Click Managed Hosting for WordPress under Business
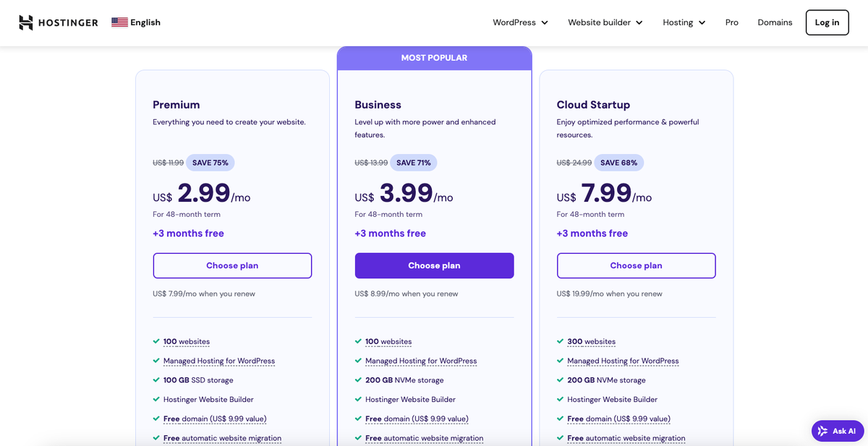The height and width of the screenshot is (446, 868). coord(422,361)
